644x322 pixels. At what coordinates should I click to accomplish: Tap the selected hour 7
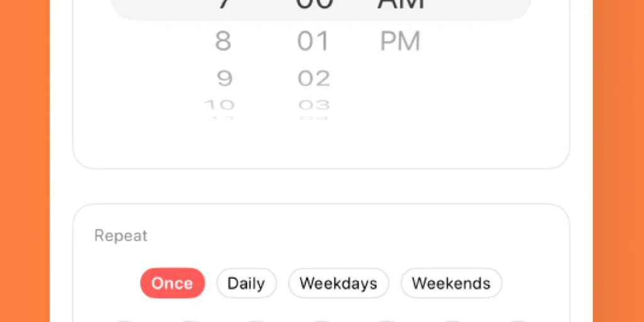(224, 4)
